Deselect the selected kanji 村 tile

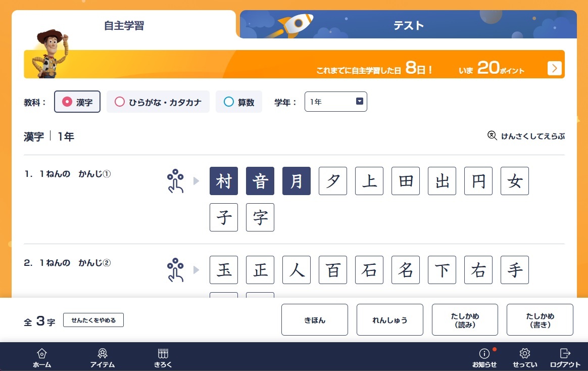click(224, 181)
